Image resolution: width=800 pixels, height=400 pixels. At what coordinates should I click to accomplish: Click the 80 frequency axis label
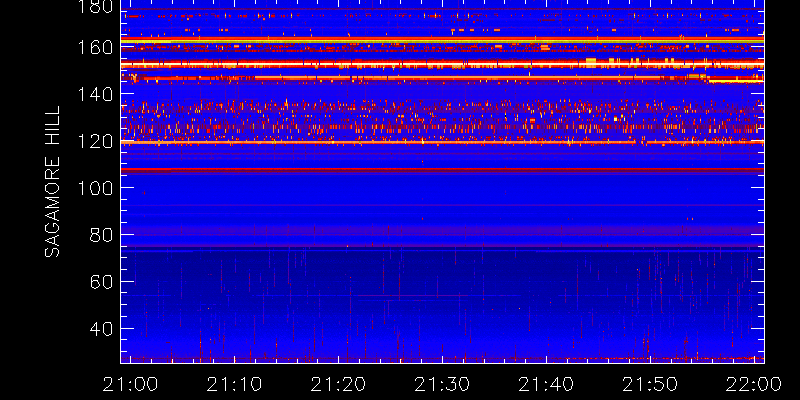(x=101, y=235)
